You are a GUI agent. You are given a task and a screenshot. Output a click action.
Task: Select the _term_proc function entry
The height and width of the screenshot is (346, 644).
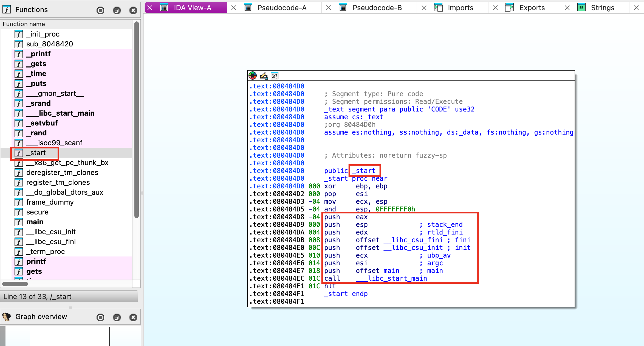(x=67, y=252)
